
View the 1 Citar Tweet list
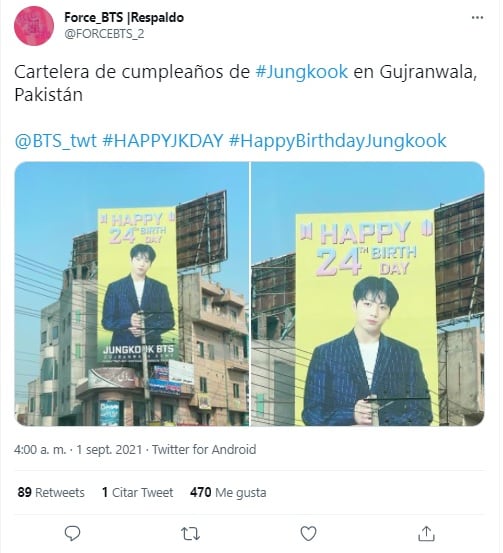pyautogui.click(x=138, y=492)
